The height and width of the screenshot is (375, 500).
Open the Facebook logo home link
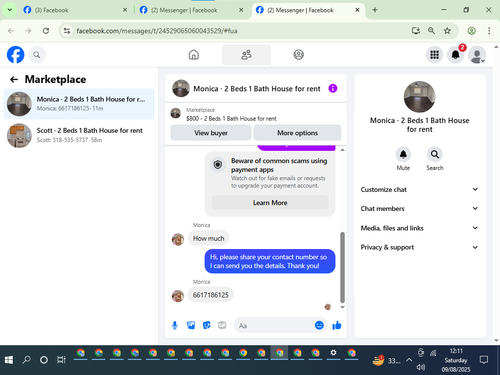click(16, 55)
